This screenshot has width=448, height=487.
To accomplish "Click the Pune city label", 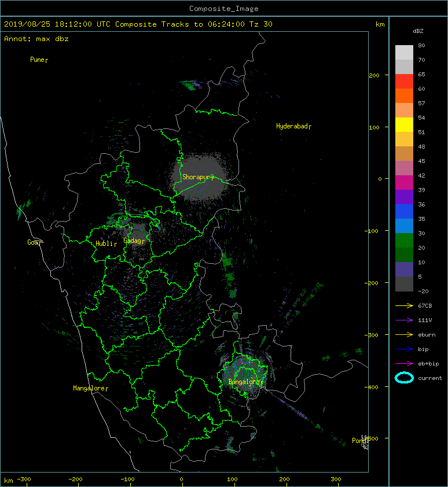I will coord(39,60).
